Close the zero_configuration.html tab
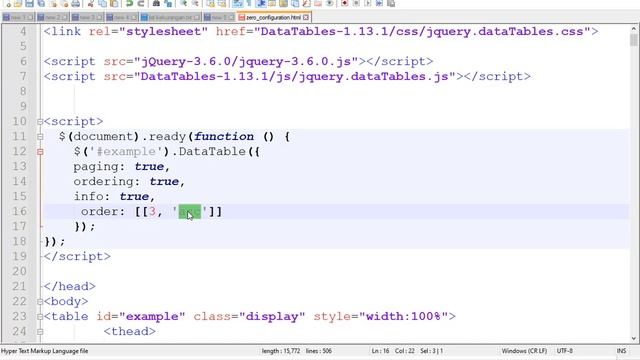 click(x=306, y=18)
